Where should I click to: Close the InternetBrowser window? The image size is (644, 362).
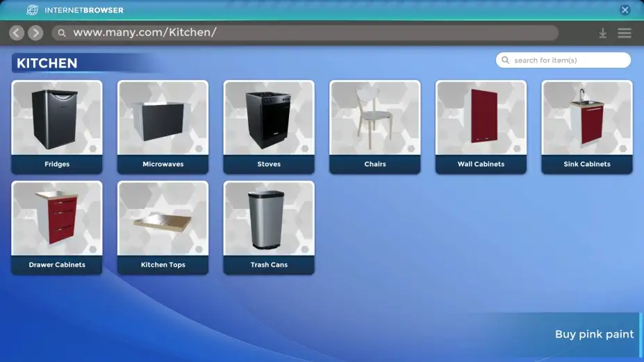(625, 10)
